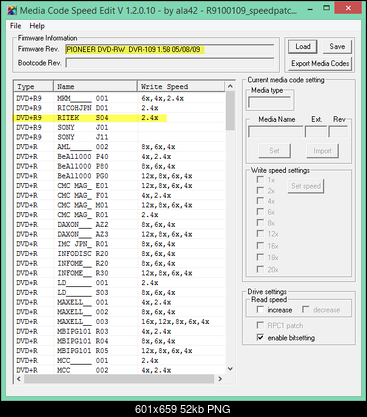Toggle the 16x write speed checkbox

[x=260, y=246]
